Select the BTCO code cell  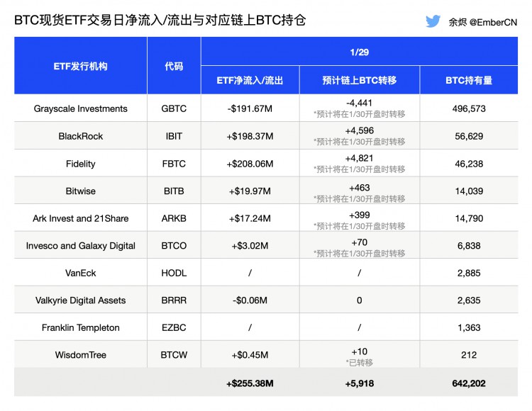[x=174, y=246]
